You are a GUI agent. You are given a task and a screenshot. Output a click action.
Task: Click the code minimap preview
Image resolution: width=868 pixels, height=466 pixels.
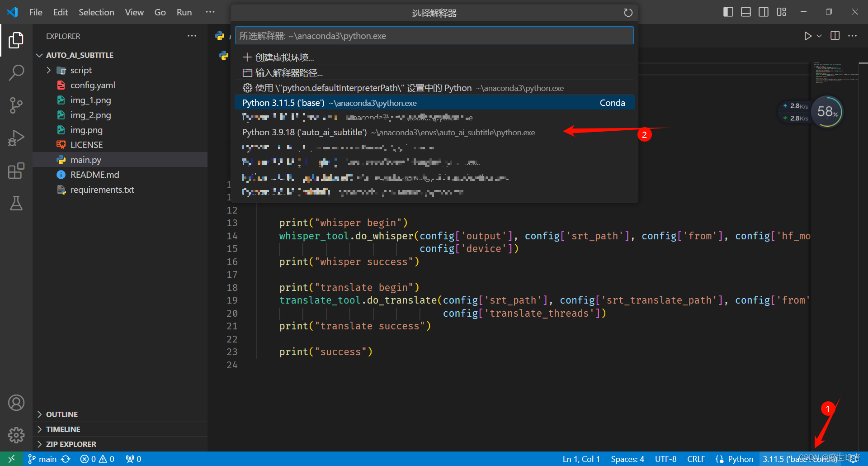click(835, 74)
